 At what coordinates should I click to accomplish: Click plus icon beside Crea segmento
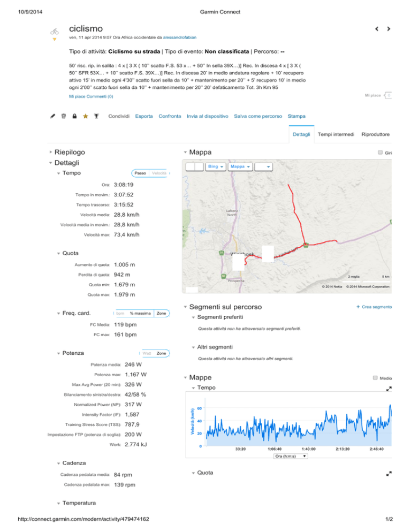coord(358,307)
